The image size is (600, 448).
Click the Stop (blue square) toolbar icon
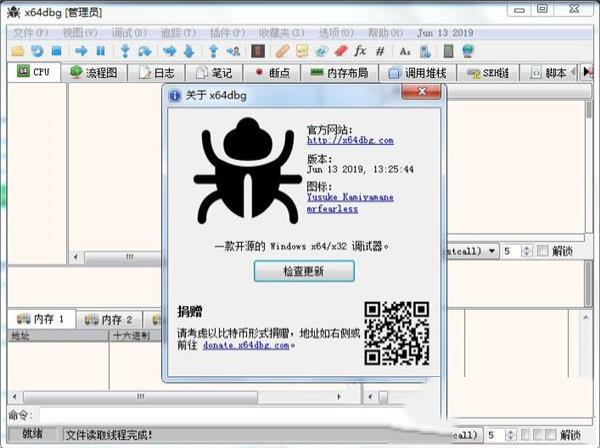pos(57,51)
